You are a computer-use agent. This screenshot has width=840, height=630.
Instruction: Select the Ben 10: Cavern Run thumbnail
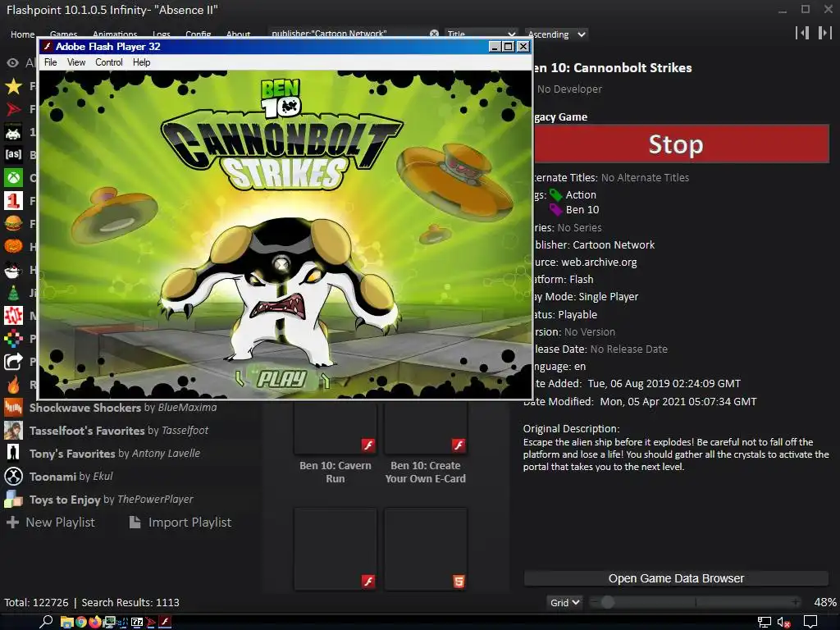point(336,429)
